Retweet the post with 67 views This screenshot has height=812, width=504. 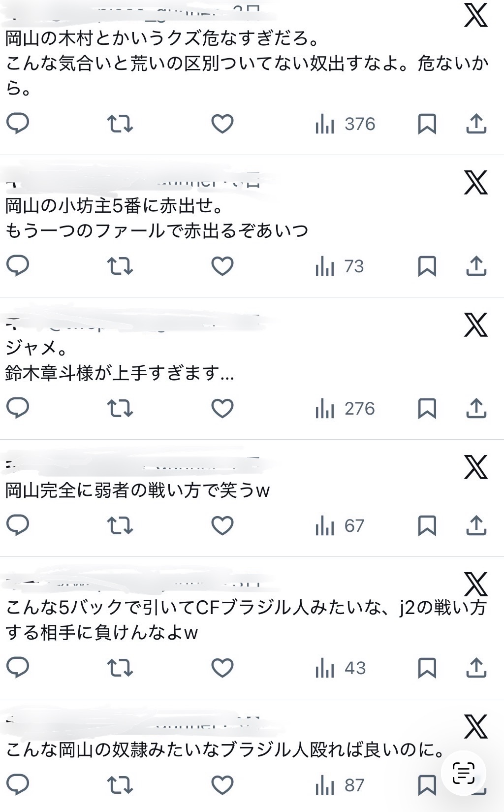pyautogui.click(x=120, y=525)
